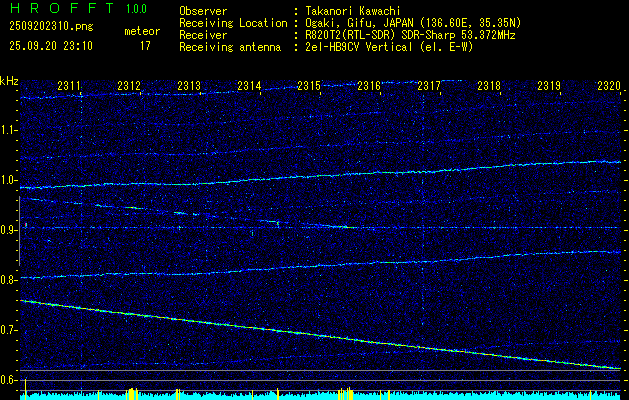Screen dimensions: 629x400
Task: Click the 0.8 frequency axis label
Action: click(x=9, y=280)
